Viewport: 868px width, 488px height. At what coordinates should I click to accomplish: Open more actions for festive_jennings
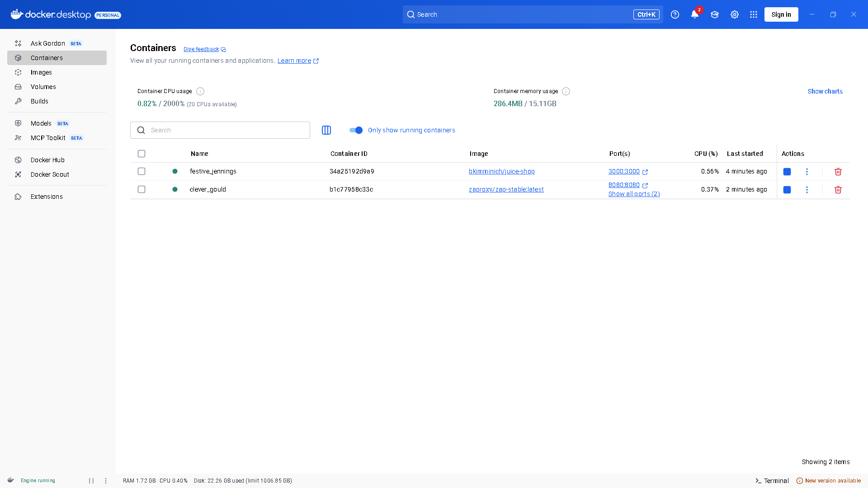click(x=807, y=172)
